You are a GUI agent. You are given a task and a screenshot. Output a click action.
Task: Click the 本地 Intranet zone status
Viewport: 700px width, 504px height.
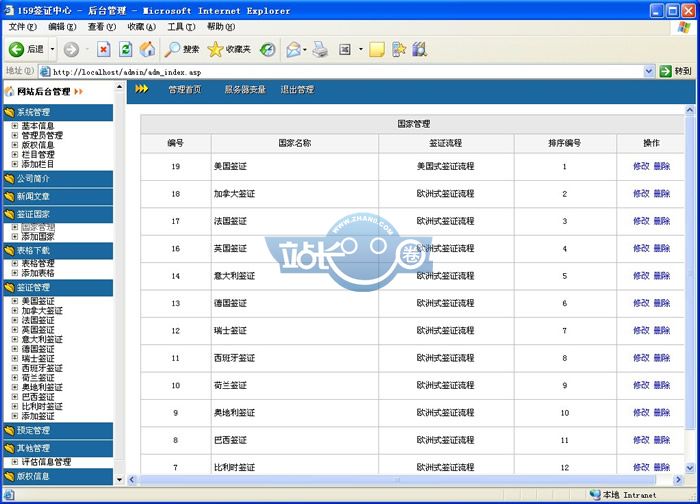pos(623,495)
